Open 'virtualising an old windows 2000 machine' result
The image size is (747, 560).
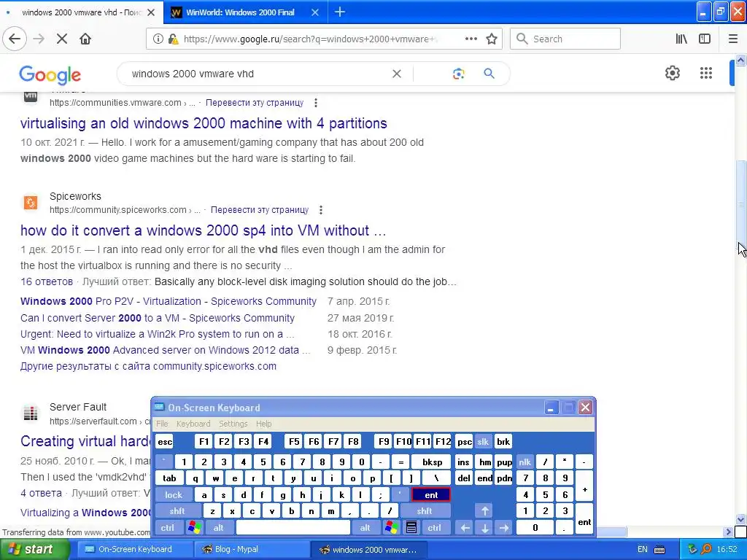(204, 123)
